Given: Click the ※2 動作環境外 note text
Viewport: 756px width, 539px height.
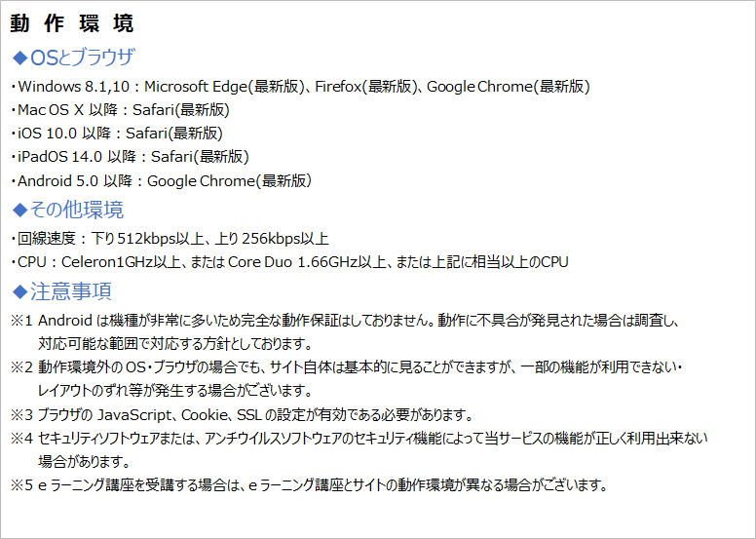Looking at the screenshot, I should coord(346,379).
